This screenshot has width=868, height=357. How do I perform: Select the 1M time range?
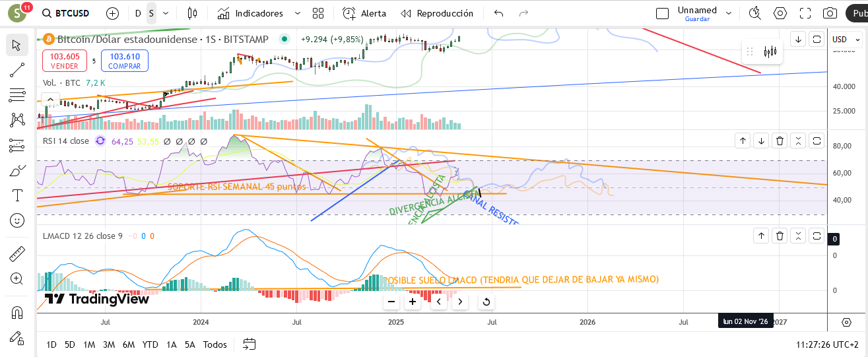[x=89, y=344]
